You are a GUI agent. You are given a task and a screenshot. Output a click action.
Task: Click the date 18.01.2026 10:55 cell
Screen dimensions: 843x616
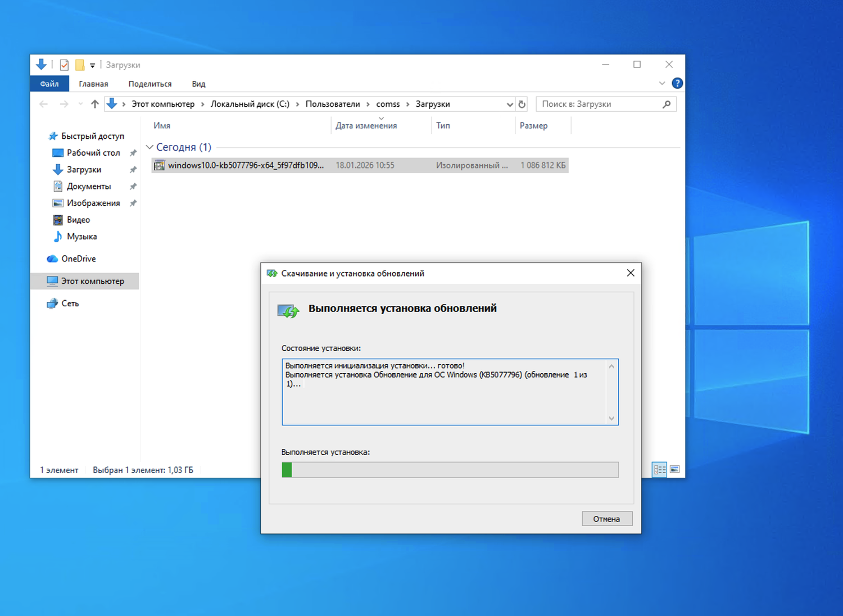[x=365, y=165]
